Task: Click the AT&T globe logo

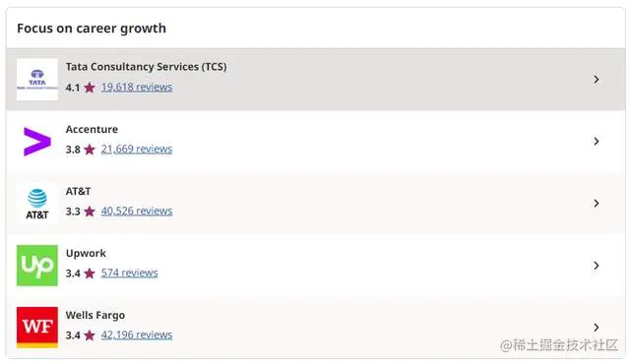Action: (x=37, y=204)
